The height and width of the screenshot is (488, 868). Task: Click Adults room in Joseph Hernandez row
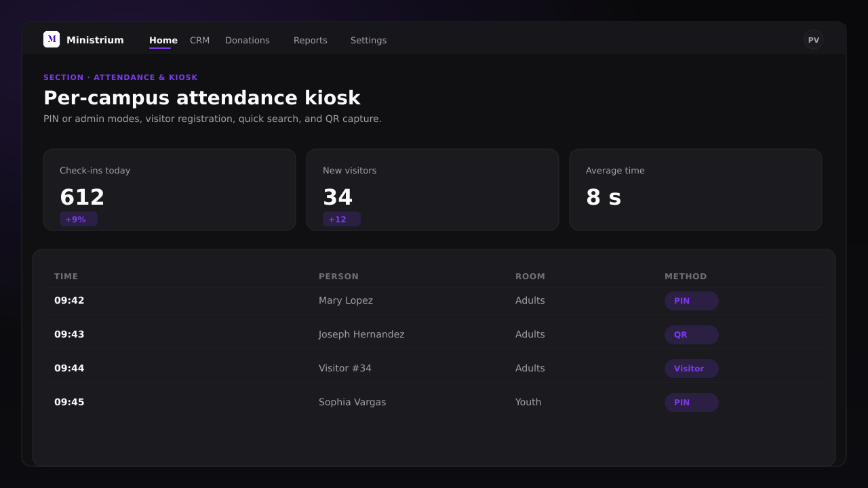pyautogui.click(x=530, y=334)
